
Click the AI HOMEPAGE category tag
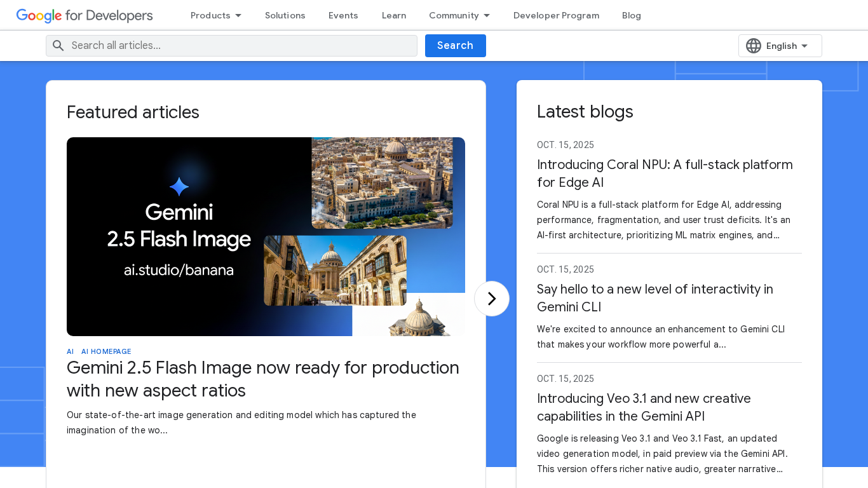pyautogui.click(x=106, y=351)
